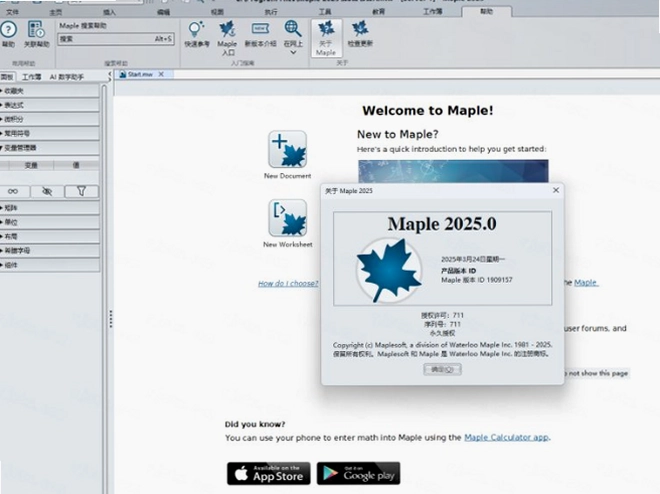
Task: Click the 'Maple 2025.0' heading text
Action: [442, 224]
